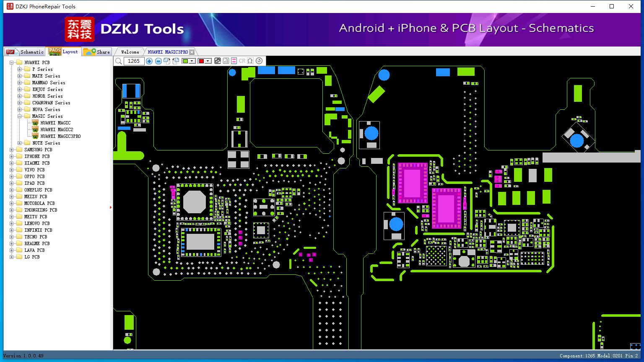The image size is (644, 362).
Task: Zoom in with the blue plus button
Action: pos(149,61)
